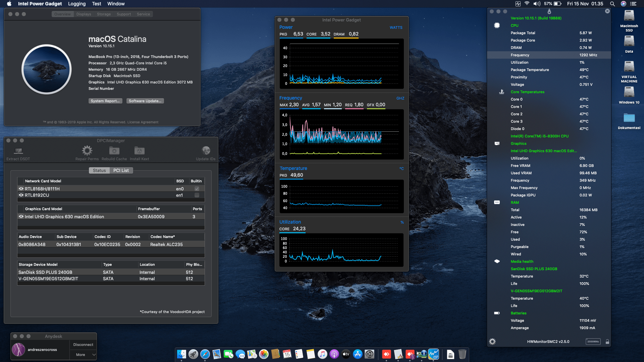
Task: Click Update IDs globe icon
Action: pos(206,150)
